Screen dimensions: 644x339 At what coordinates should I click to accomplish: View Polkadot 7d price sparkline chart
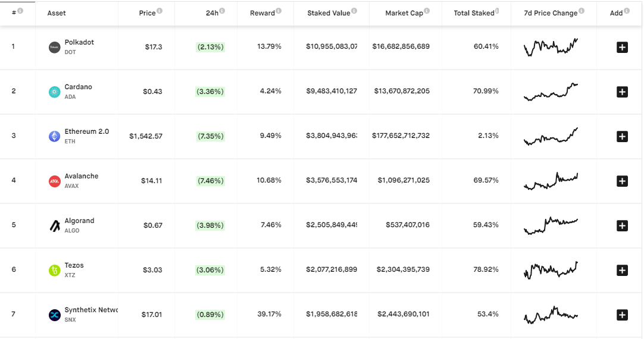coord(551,47)
